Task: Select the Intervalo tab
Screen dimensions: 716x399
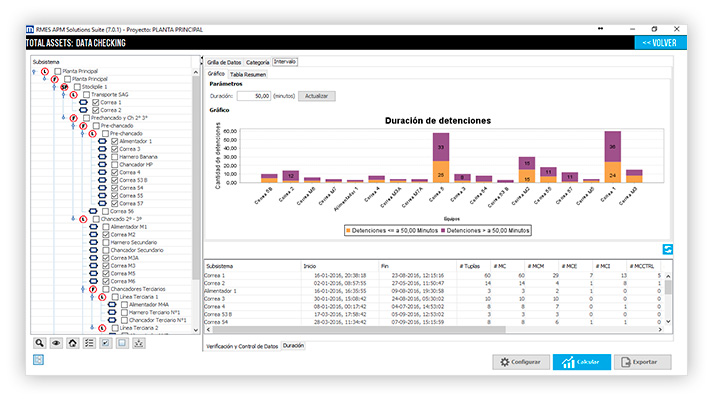Action: [285, 62]
